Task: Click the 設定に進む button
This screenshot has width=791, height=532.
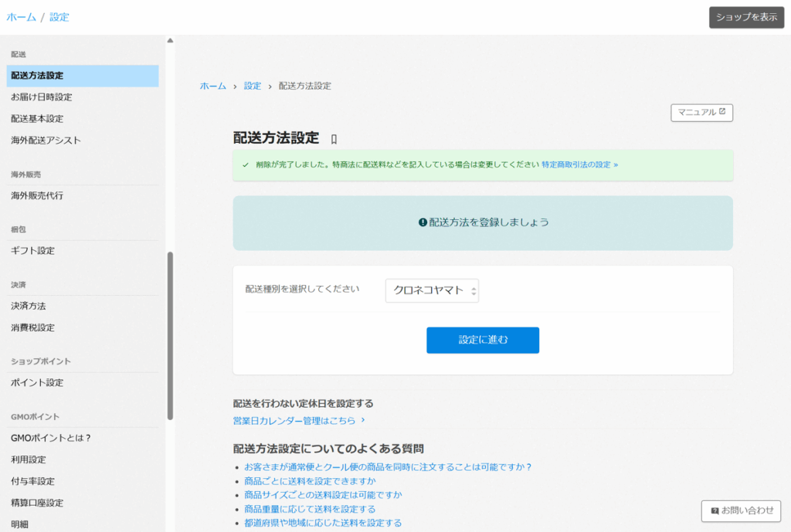Action: point(483,341)
